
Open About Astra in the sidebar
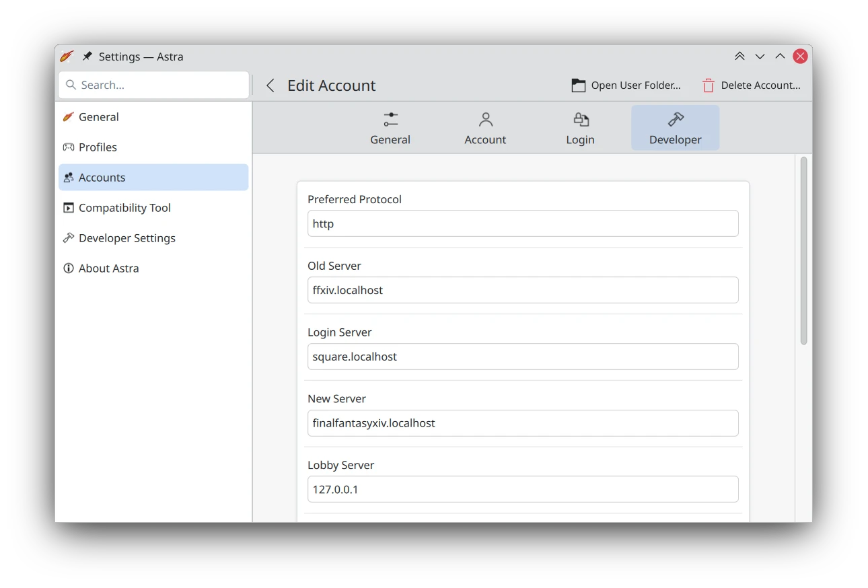tap(153, 268)
